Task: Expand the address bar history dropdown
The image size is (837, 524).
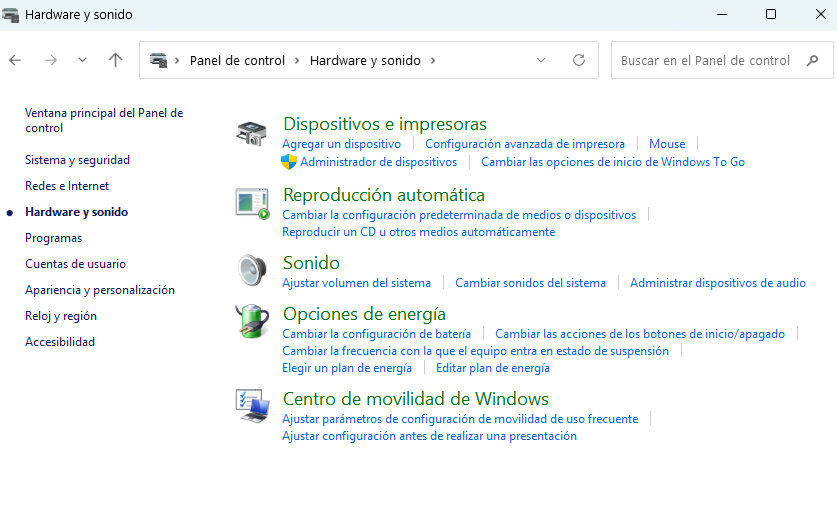Action: coord(541,60)
